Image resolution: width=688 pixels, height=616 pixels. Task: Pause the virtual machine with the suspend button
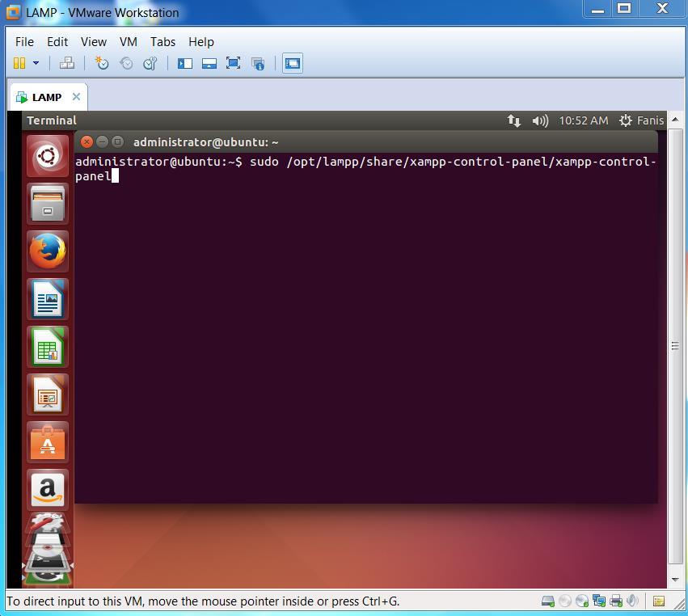click(19, 63)
